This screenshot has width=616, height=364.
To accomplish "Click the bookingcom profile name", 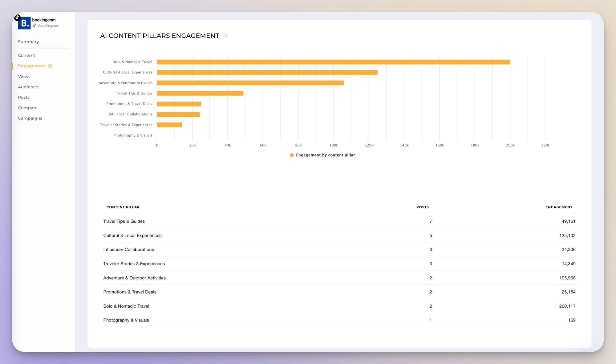I will 44,20.
